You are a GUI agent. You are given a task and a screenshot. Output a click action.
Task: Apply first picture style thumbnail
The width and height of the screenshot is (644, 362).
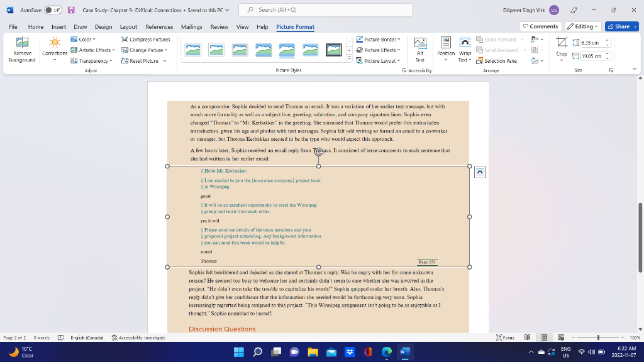193,50
